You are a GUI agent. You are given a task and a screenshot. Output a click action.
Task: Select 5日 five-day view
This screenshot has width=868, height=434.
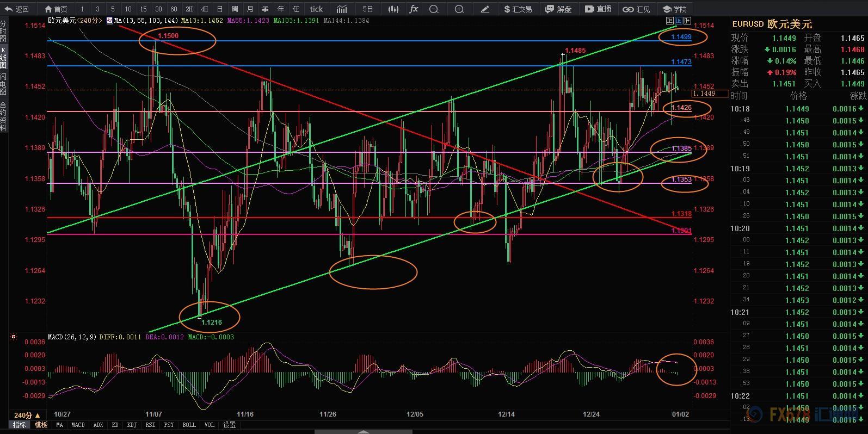pyautogui.click(x=368, y=9)
